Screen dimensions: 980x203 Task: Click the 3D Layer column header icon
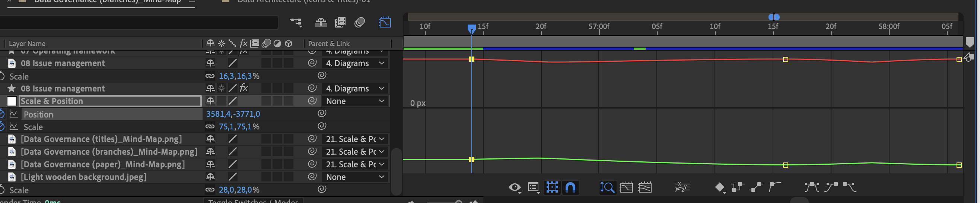(289, 43)
